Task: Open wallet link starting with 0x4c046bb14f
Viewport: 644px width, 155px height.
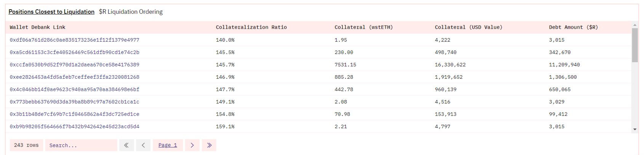Action: pyautogui.click(x=74, y=89)
